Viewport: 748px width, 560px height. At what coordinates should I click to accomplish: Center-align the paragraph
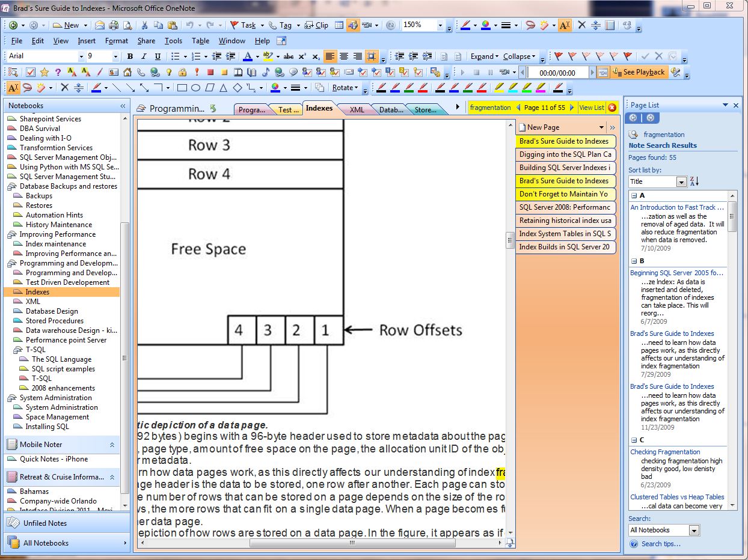pyautogui.click(x=344, y=56)
